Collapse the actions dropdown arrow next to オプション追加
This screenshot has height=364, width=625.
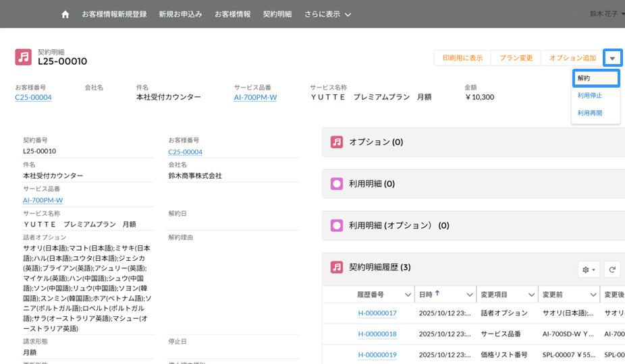[x=612, y=58]
